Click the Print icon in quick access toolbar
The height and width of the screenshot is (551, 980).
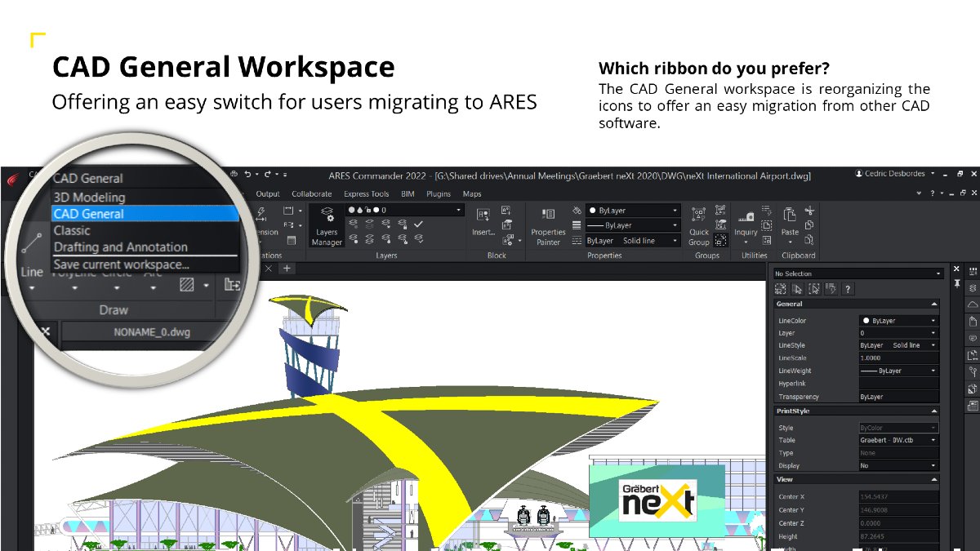coord(234,174)
